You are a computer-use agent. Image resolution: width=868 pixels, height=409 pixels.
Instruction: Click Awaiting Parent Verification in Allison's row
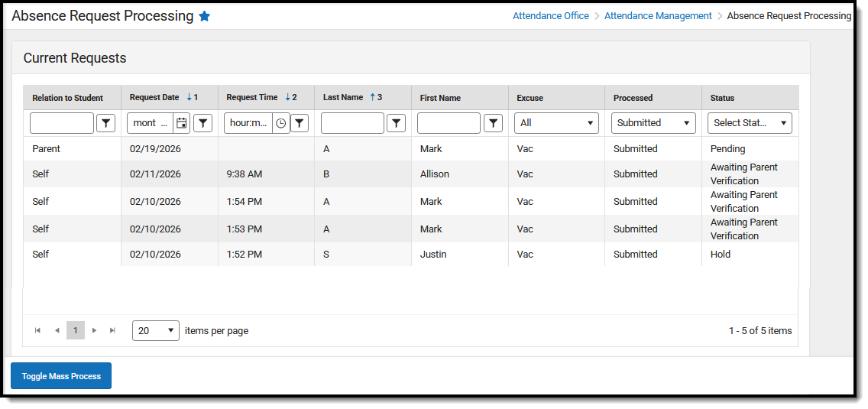pyautogui.click(x=743, y=174)
